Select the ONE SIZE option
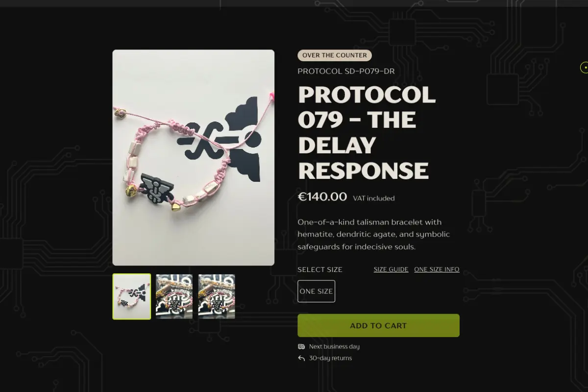Viewport: 588px width, 392px height. coord(316,291)
